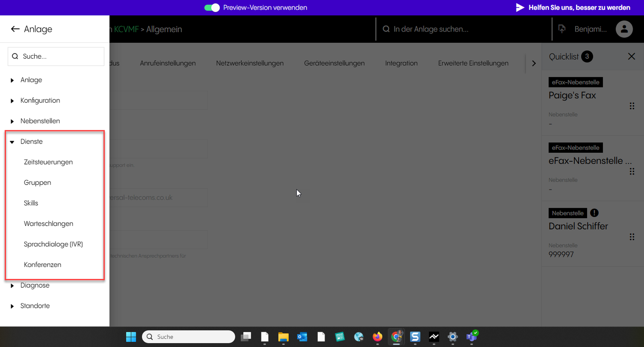
Task: Open the Geräteeinstellungen tab
Action: click(334, 63)
